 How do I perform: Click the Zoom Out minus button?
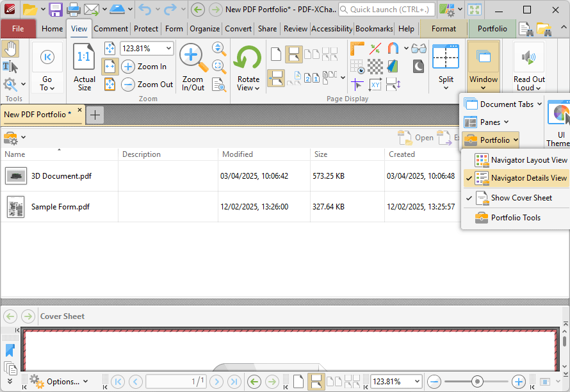(x=128, y=85)
